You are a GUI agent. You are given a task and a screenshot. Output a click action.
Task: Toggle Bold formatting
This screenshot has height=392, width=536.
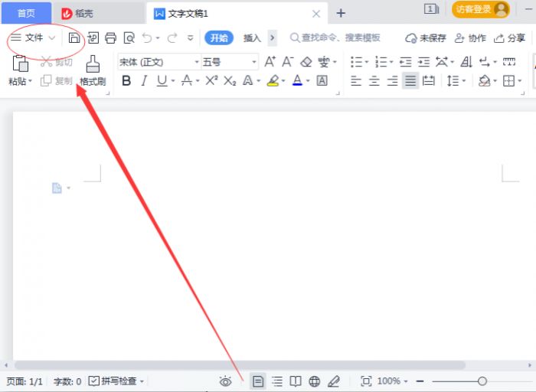tap(126, 80)
